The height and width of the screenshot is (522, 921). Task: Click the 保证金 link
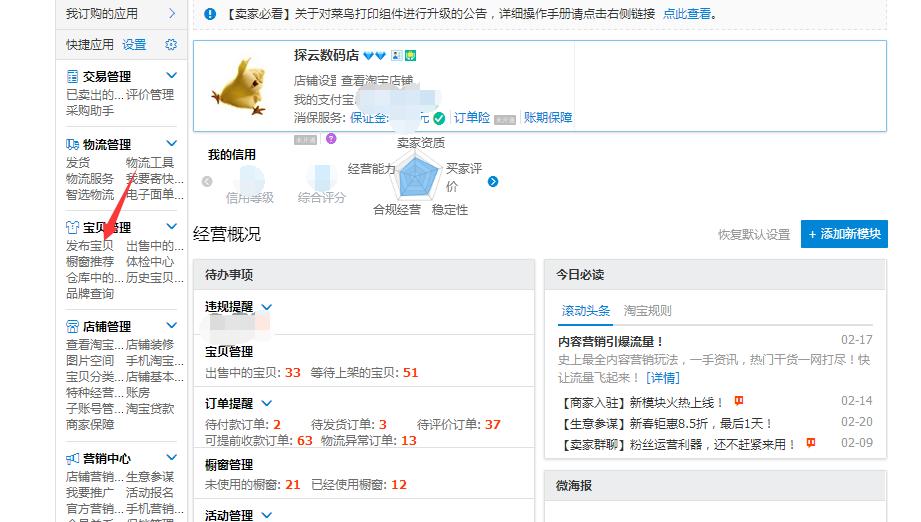coord(369,118)
